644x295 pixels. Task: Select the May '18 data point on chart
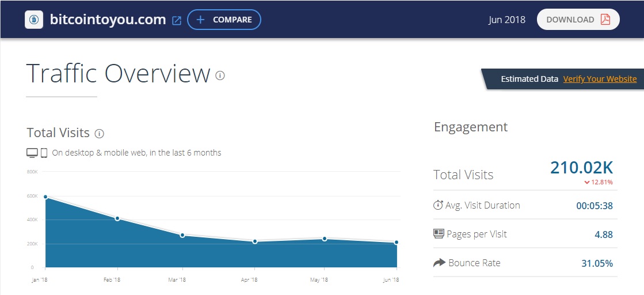tap(325, 239)
